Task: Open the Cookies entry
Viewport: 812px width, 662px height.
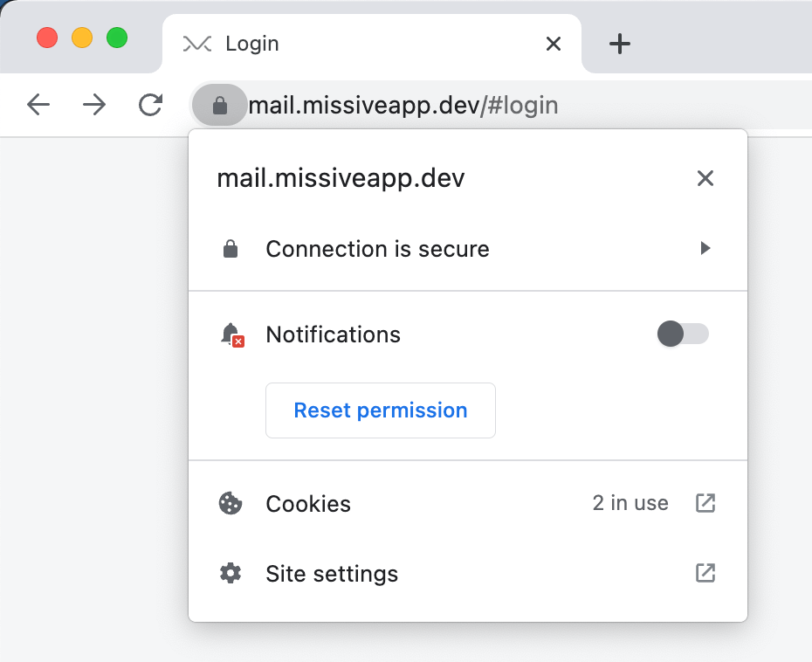Action: point(468,503)
